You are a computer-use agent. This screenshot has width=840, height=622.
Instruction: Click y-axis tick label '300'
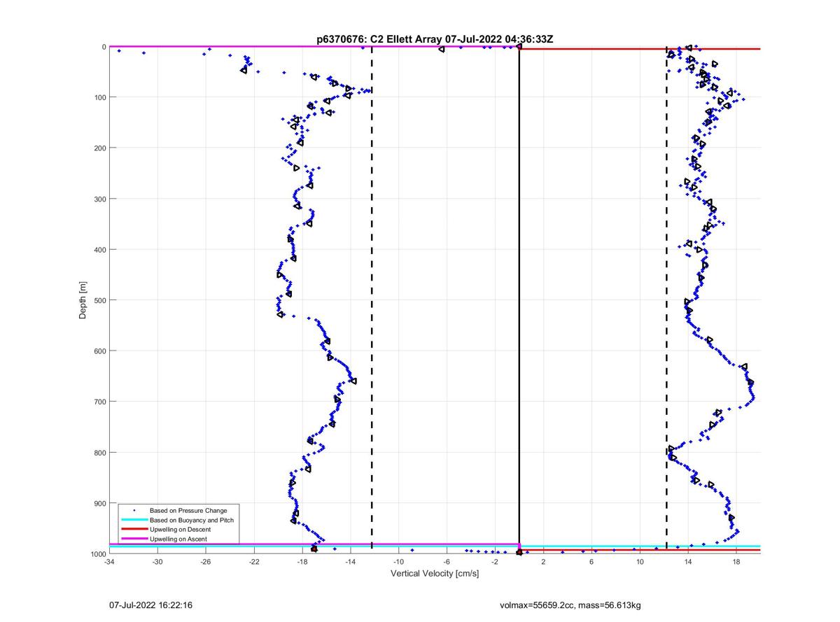[99, 199]
